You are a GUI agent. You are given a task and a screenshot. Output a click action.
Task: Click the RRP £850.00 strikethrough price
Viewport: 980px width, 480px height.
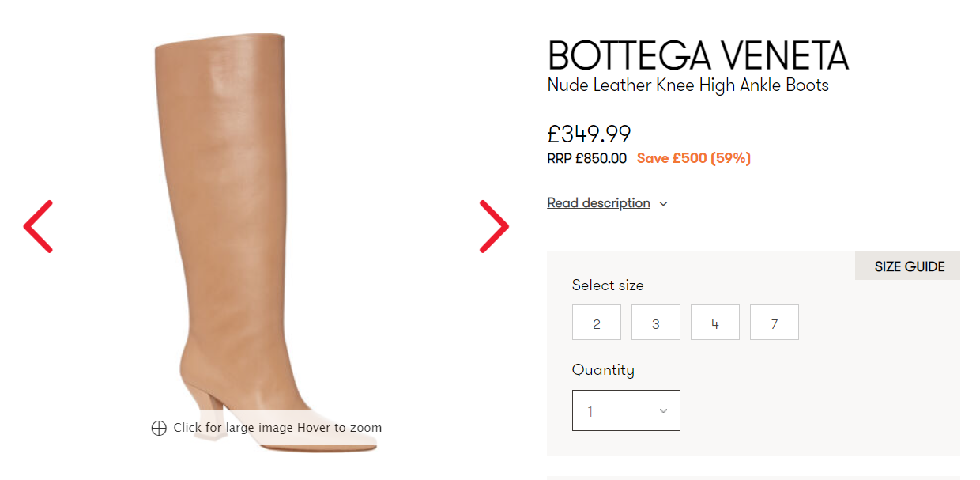click(586, 158)
